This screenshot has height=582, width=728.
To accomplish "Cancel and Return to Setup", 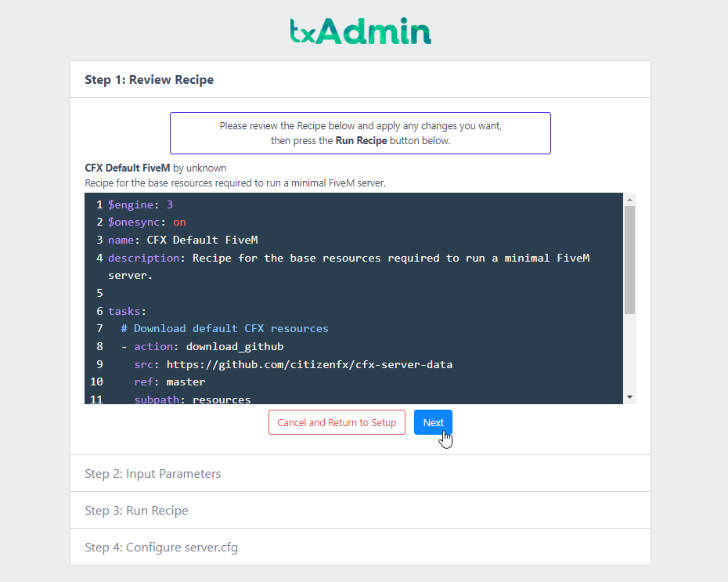I will pos(337,422).
